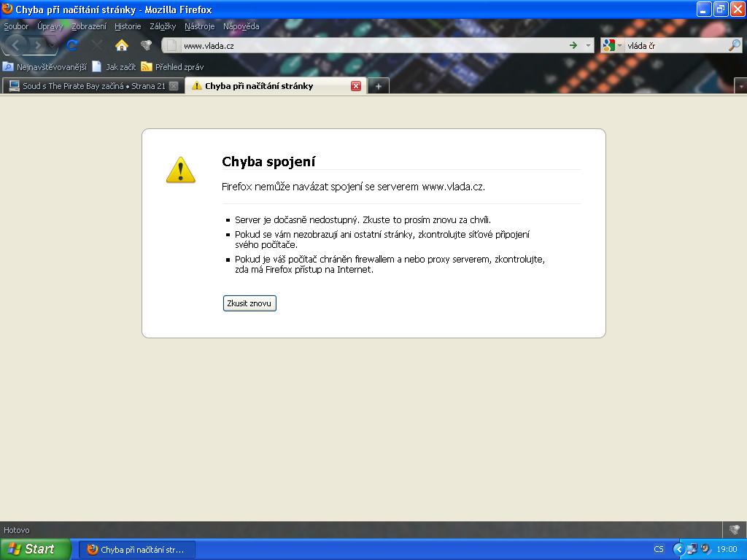Click the tray icon beside the clock
Viewport: 747px width, 560px height.
706,549
